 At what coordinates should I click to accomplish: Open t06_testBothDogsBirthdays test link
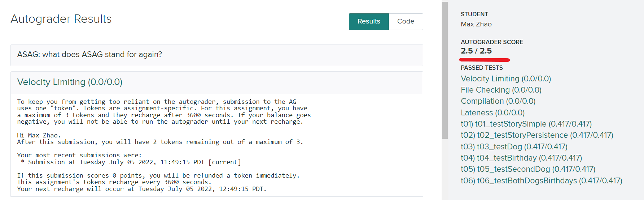click(x=541, y=181)
